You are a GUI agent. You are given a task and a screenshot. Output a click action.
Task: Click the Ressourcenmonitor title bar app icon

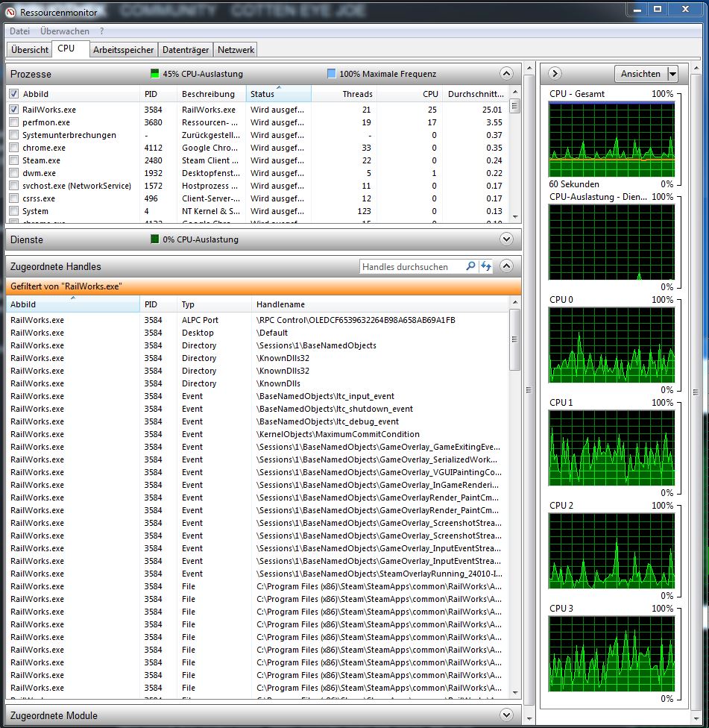(10, 11)
